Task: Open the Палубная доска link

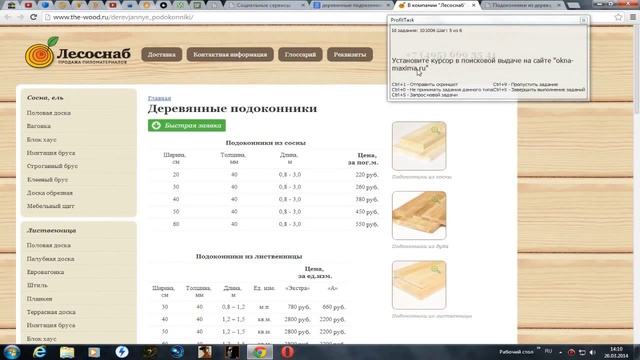Action: (51, 259)
